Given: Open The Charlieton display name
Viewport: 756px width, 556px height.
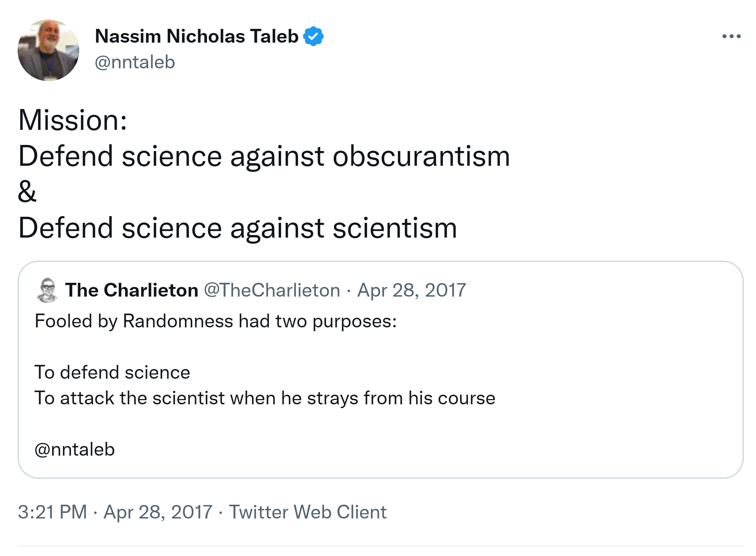Looking at the screenshot, I should (x=132, y=290).
